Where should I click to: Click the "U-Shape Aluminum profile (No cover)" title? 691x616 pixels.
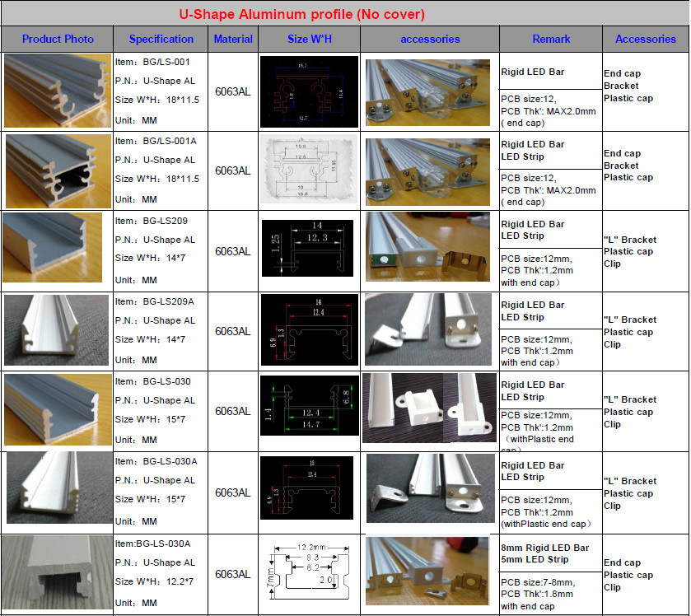[x=302, y=14]
